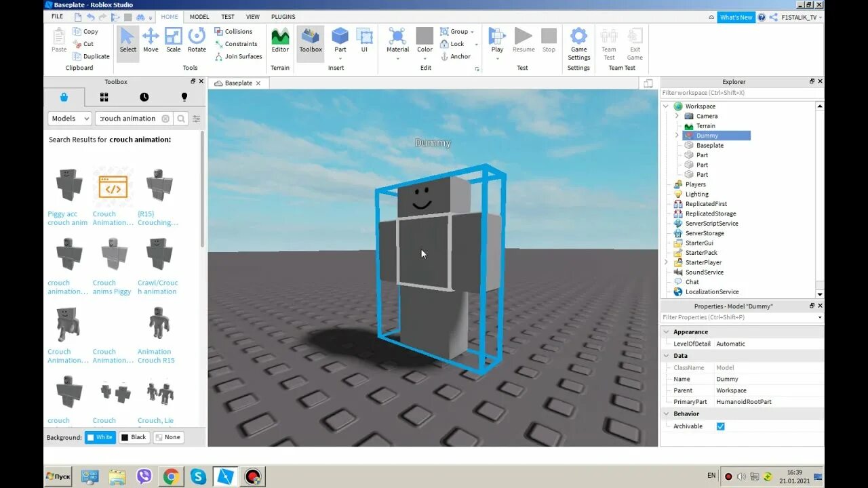Uncheck the Archivable checkbox
Viewport: 868px width, 488px height.
click(720, 426)
